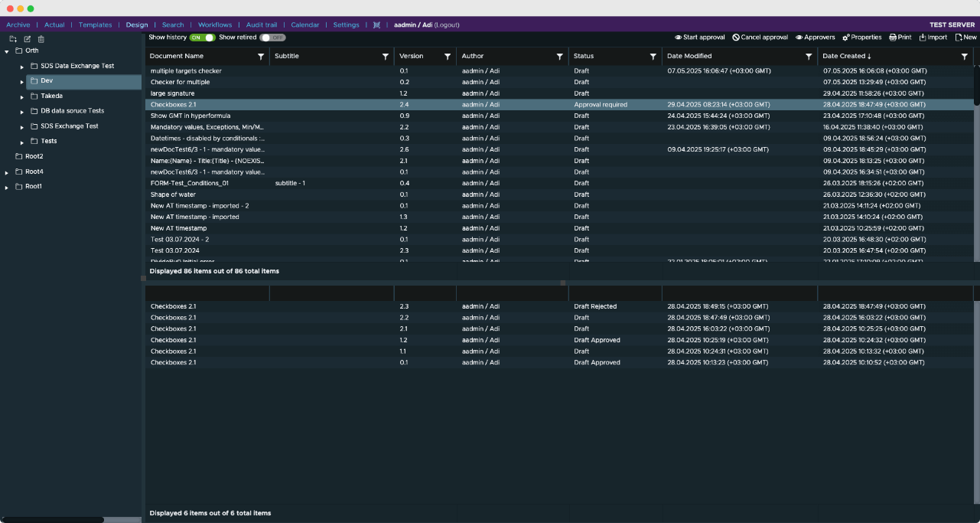The image size is (980, 523).
Task: Open the Approvers list
Action: tap(816, 37)
